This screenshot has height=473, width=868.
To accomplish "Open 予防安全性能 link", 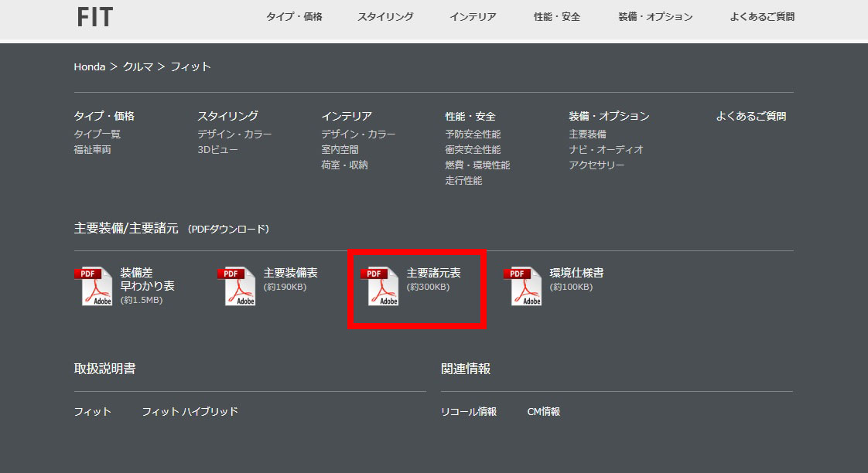I will point(473,134).
